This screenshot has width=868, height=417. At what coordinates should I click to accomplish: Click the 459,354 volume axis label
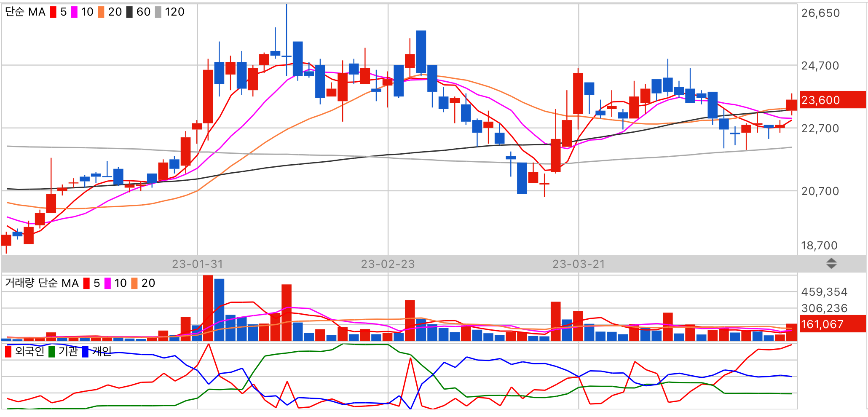coord(824,292)
